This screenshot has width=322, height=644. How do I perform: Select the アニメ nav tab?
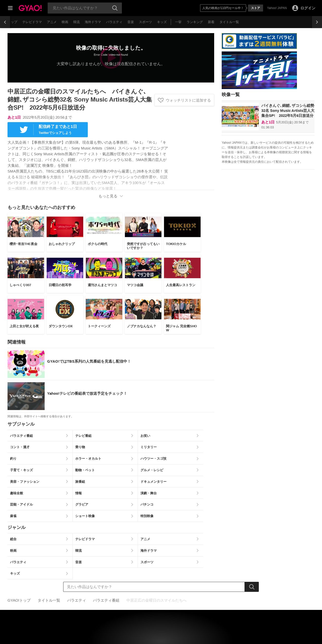point(52,22)
